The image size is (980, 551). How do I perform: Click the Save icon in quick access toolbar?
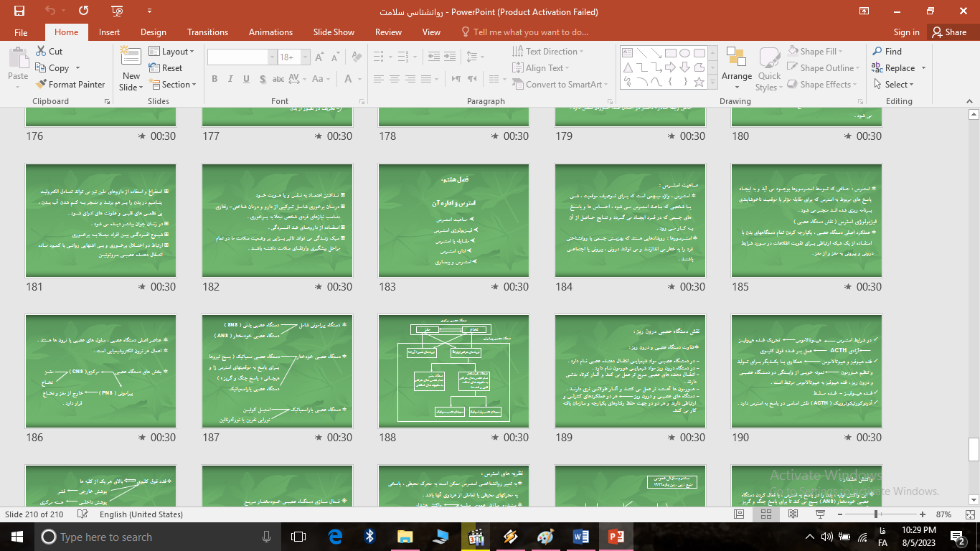coord(19,11)
